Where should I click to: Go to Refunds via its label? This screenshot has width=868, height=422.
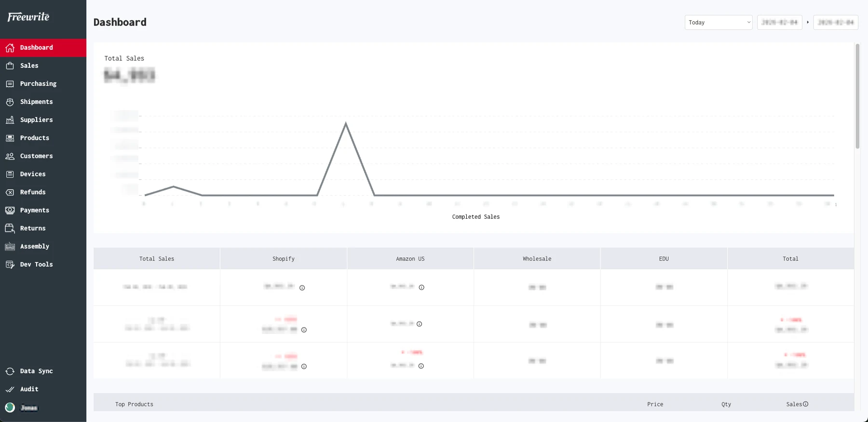click(x=33, y=192)
